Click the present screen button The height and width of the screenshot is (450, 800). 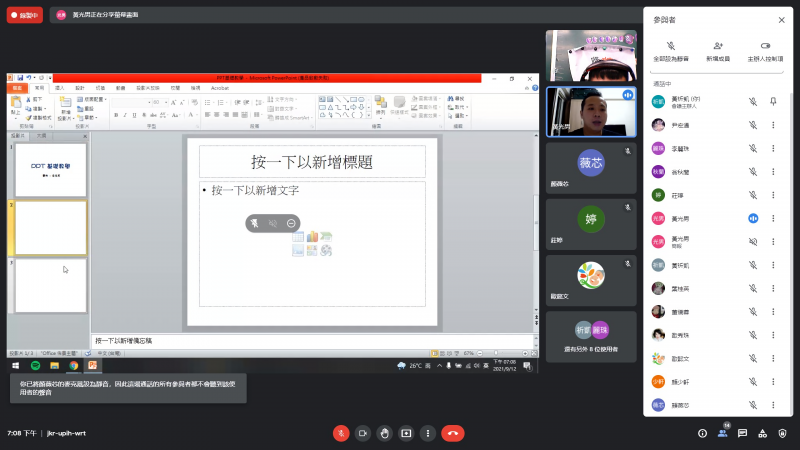(406, 433)
